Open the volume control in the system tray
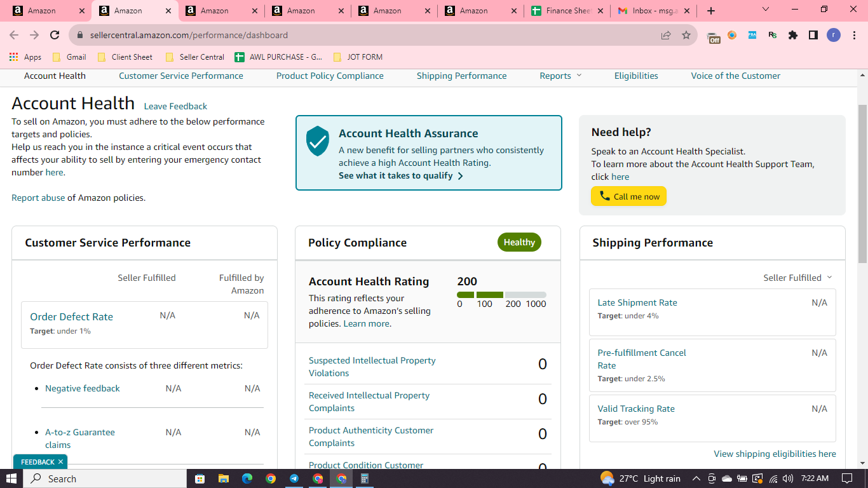The width and height of the screenshot is (868, 488). (789, 478)
